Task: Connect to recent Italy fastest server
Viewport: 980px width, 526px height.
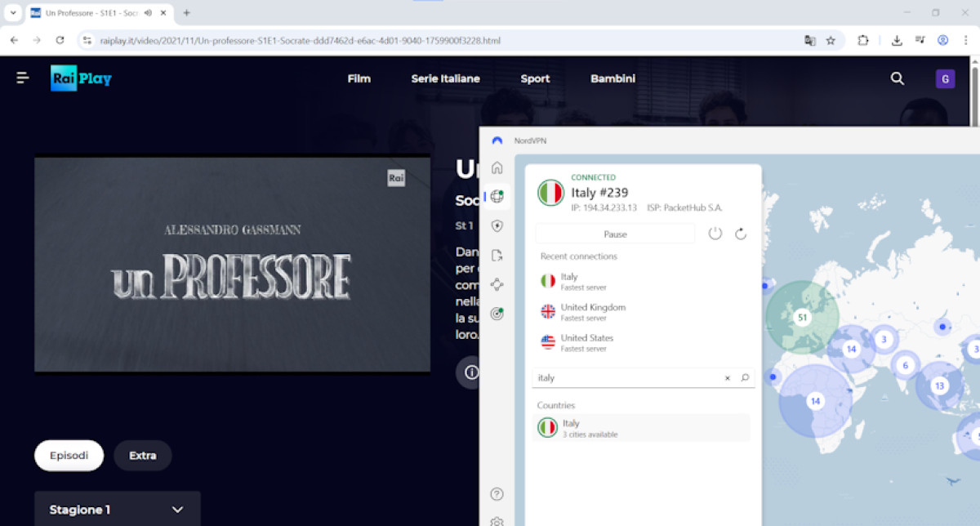Action: pyautogui.click(x=644, y=281)
